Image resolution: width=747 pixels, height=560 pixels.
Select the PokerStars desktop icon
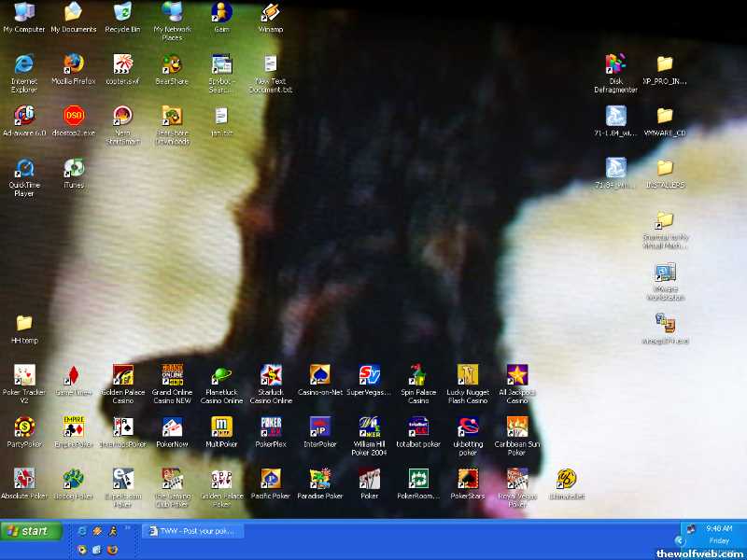[x=468, y=480]
